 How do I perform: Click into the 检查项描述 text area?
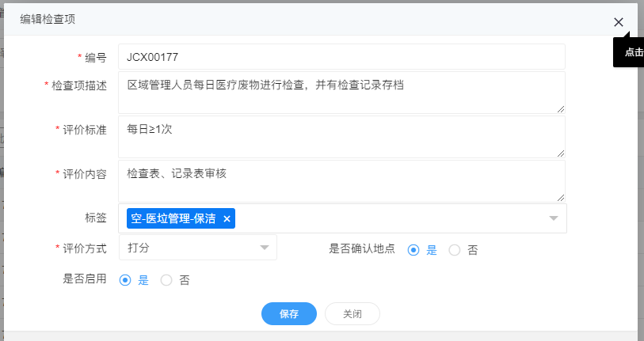[341, 93]
